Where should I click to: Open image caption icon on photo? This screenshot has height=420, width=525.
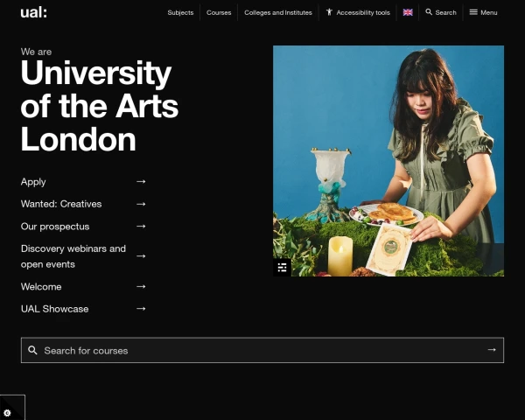(282, 267)
